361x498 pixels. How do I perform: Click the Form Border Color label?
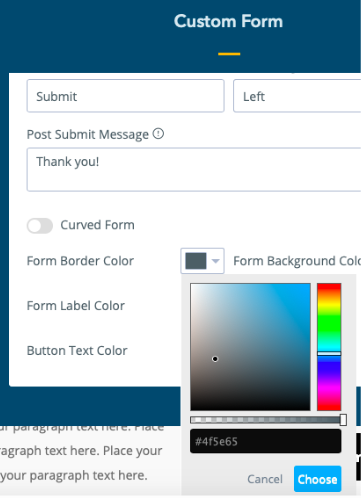(x=80, y=261)
